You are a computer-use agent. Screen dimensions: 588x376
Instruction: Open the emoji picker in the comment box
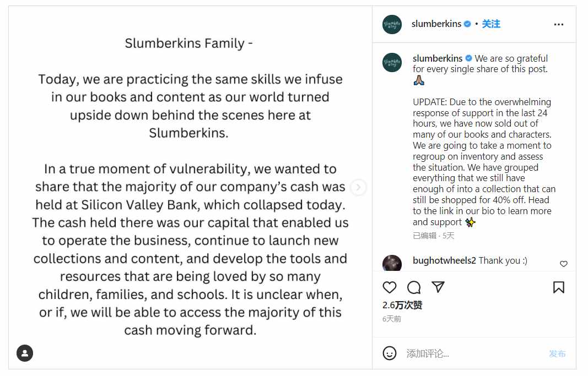[x=390, y=353]
